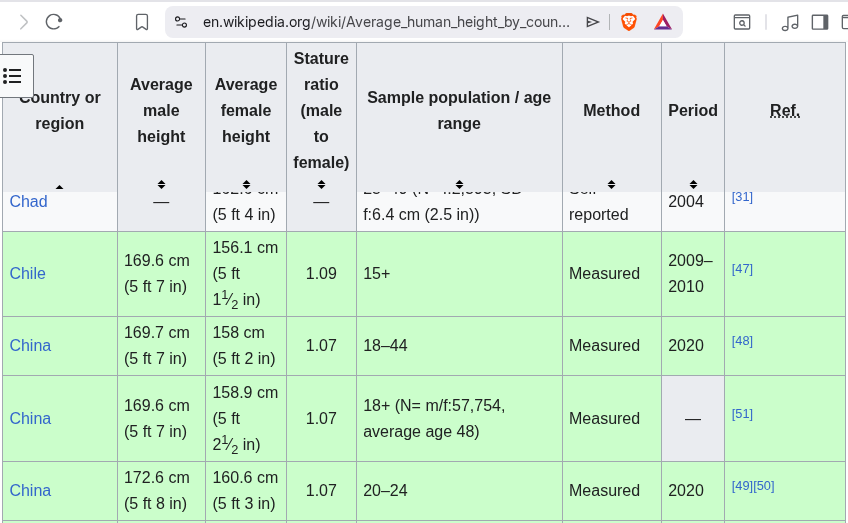Viewport: 848px width, 523px height.
Task: Click the send/share arrow icon in the address bar
Action: pyautogui.click(x=593, y=22)
